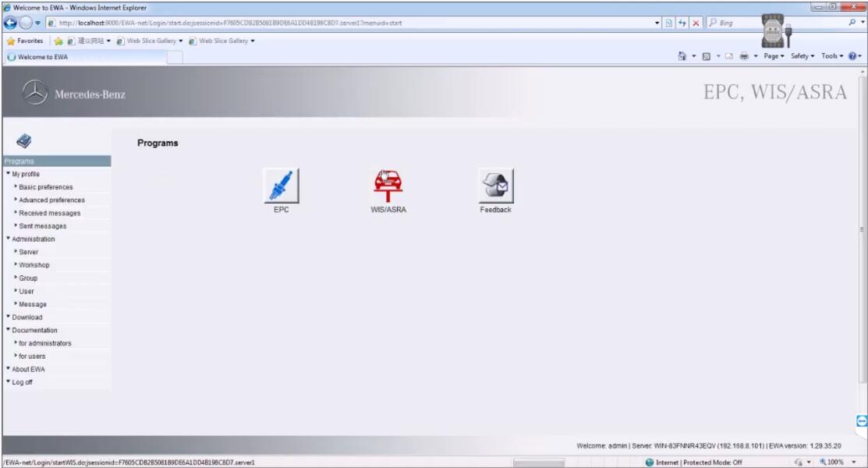Open Sent messages in sidebar
The image size is (868, 468).
(43, 226)
